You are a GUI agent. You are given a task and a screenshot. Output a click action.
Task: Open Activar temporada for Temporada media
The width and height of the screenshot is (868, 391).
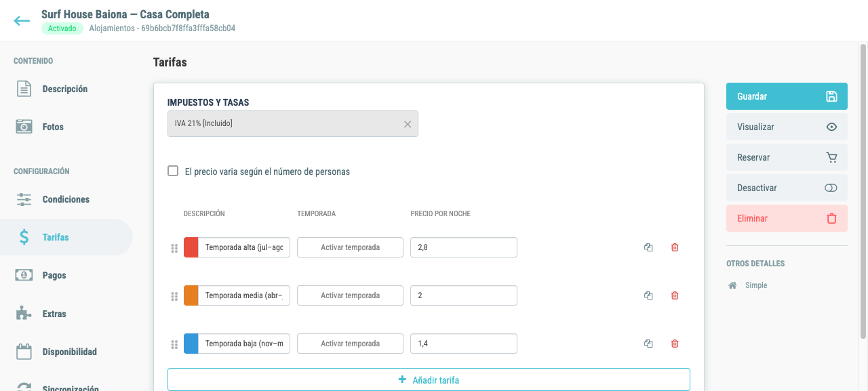[350, 295]
